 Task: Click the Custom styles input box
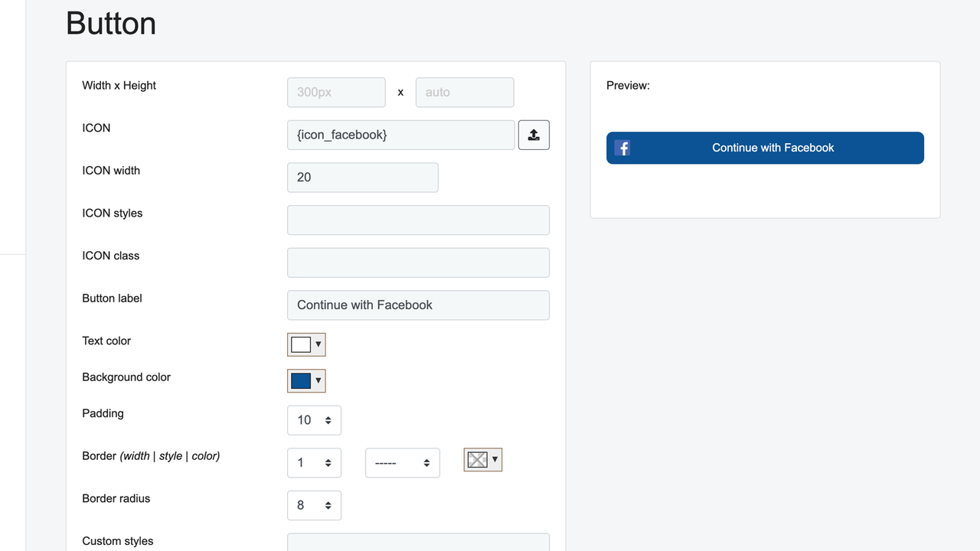coord(418,545)
